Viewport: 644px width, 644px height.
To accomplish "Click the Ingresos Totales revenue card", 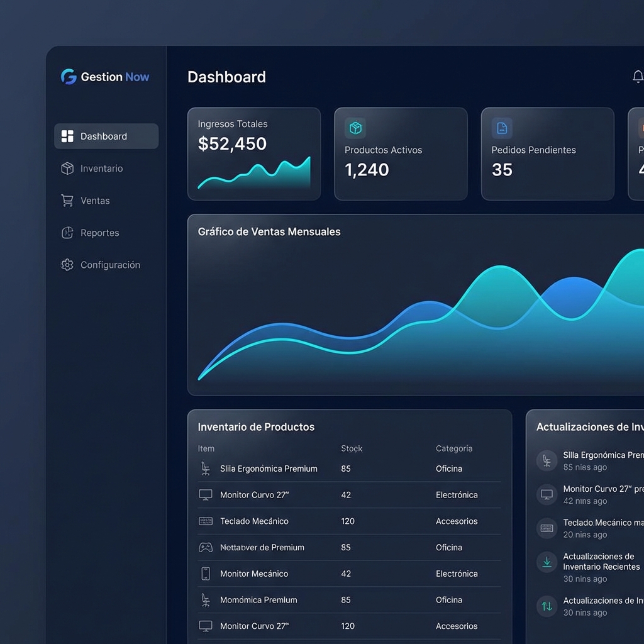I will 254,153.
